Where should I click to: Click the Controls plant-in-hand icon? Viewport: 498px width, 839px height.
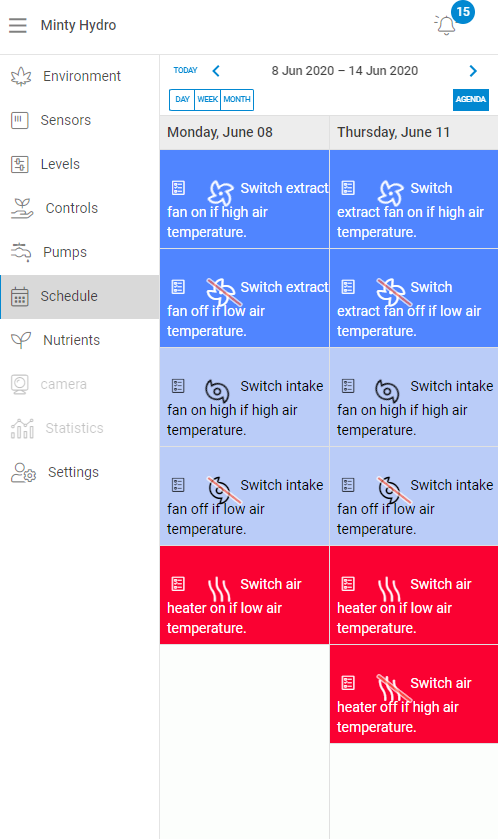pos(22,208)
